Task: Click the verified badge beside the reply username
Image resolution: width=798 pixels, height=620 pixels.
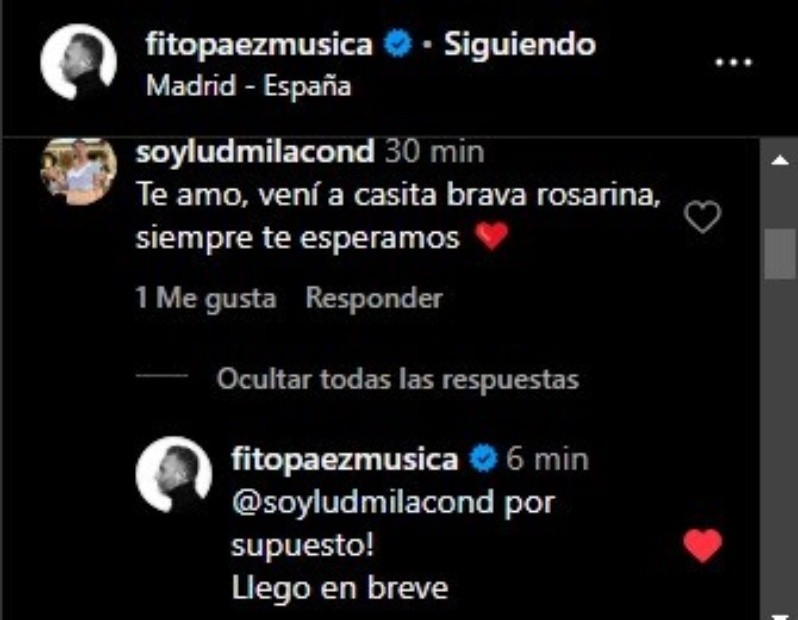Action: (482, 459)
